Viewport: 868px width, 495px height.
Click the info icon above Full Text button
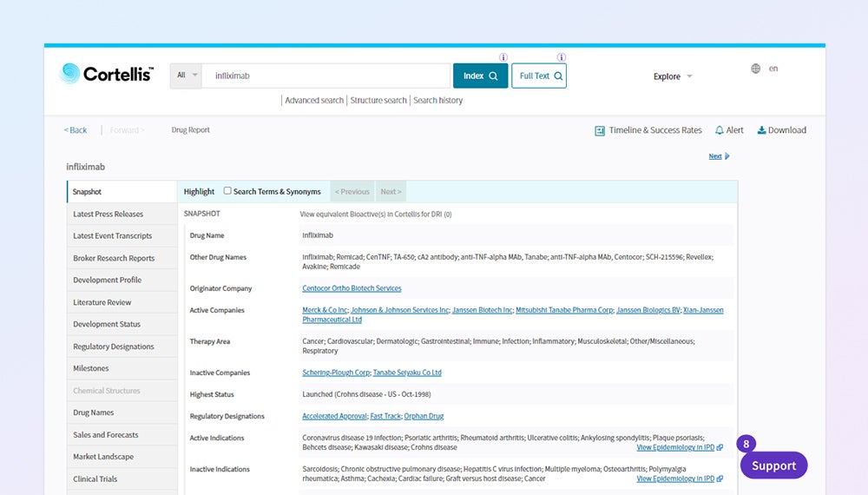(x=562, y=57)
